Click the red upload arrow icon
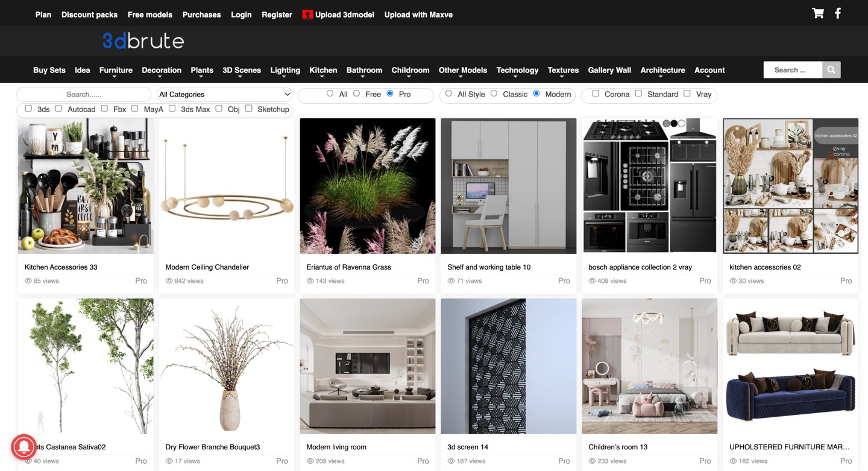This screenshot has width=868, height=471. 307,14
